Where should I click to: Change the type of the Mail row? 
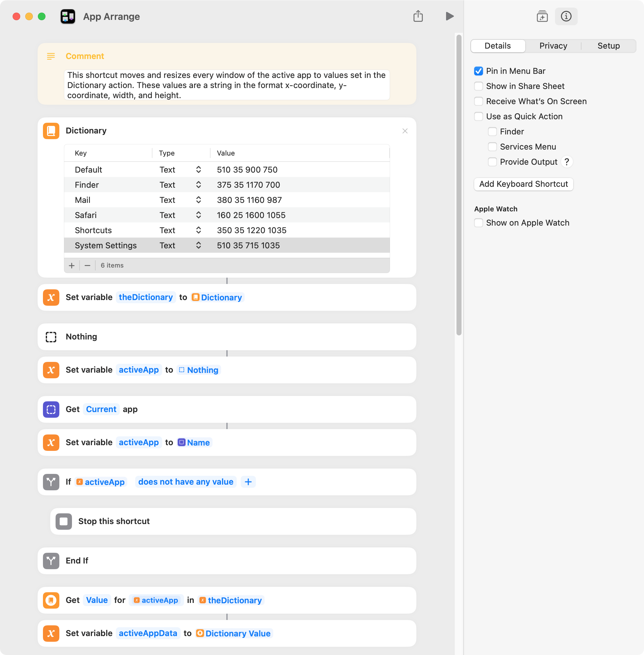click(x=180, y=200)
